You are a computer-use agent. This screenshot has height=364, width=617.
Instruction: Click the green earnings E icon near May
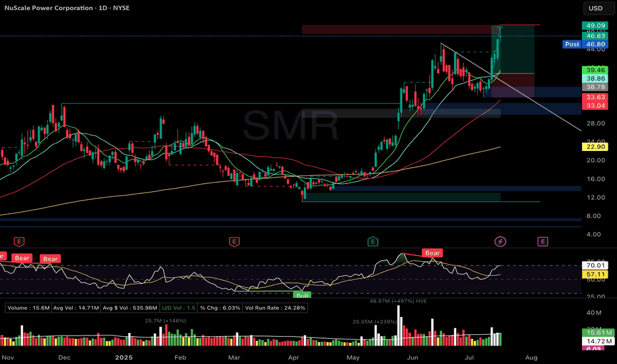point(373,242)
